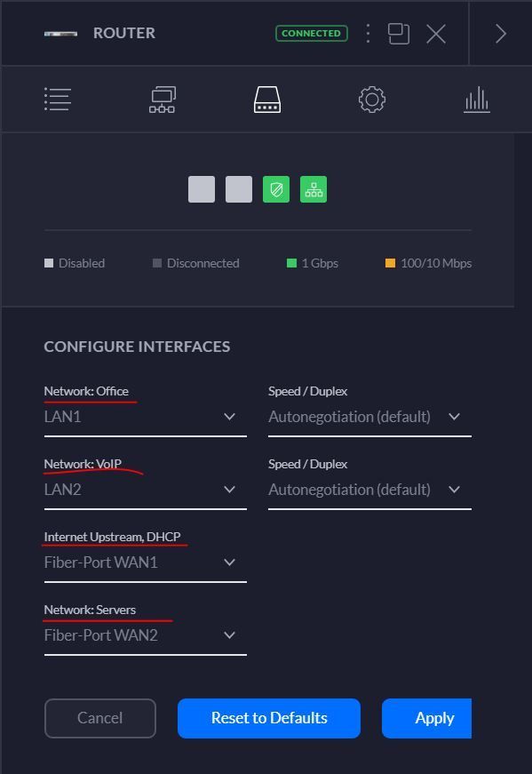Open the Speed / Duplex dropdown for Office network
This screenshot has width=532, height=774.
click(x=369, y=417)
